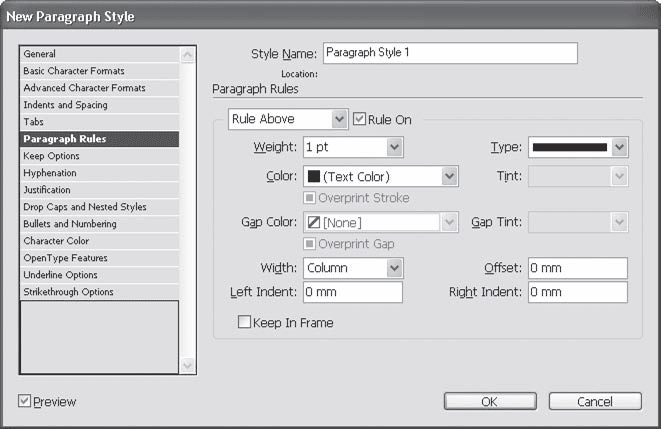
Task: Click into the Style Name text field
Action: pos(449,53)
